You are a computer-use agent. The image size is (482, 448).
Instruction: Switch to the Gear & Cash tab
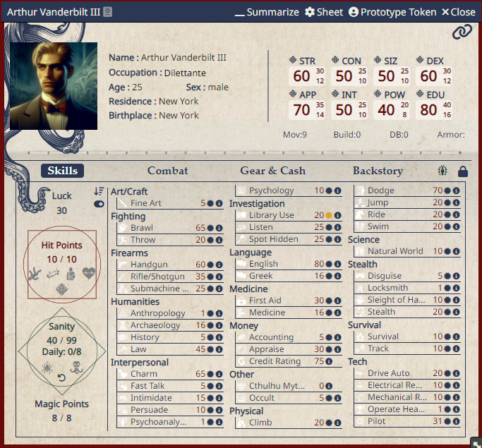point(273,171)
